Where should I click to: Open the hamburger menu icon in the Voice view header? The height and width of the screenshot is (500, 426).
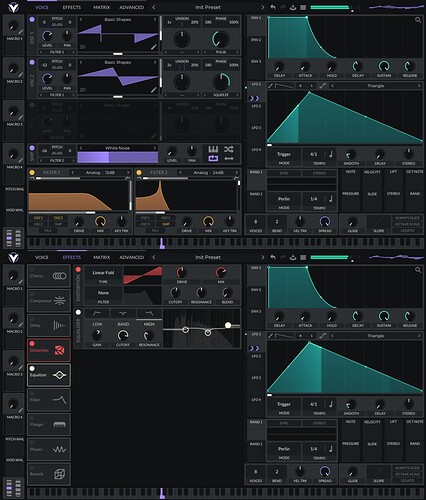[x=303, y=7]
